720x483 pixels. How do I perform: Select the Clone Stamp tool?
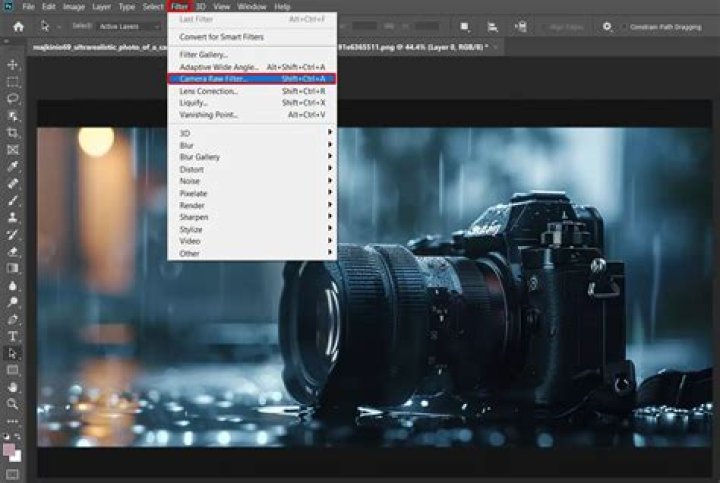click(13, 217)
